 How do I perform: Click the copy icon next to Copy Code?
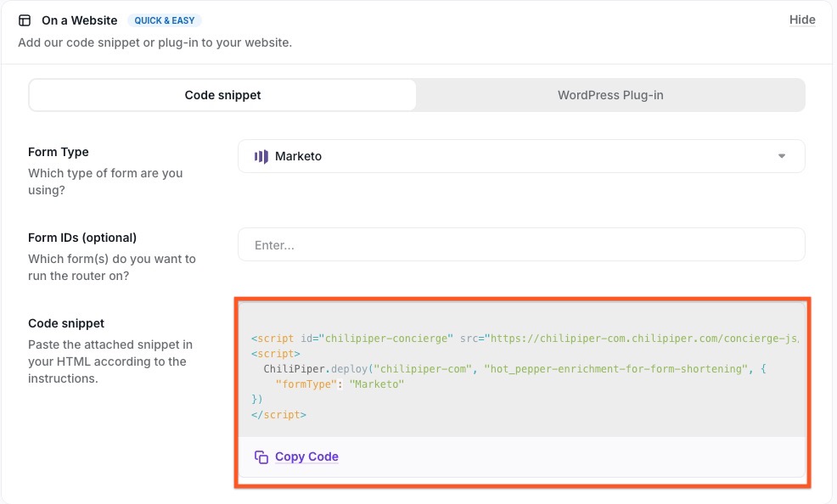pyautogui.click(x=261, y=456)
